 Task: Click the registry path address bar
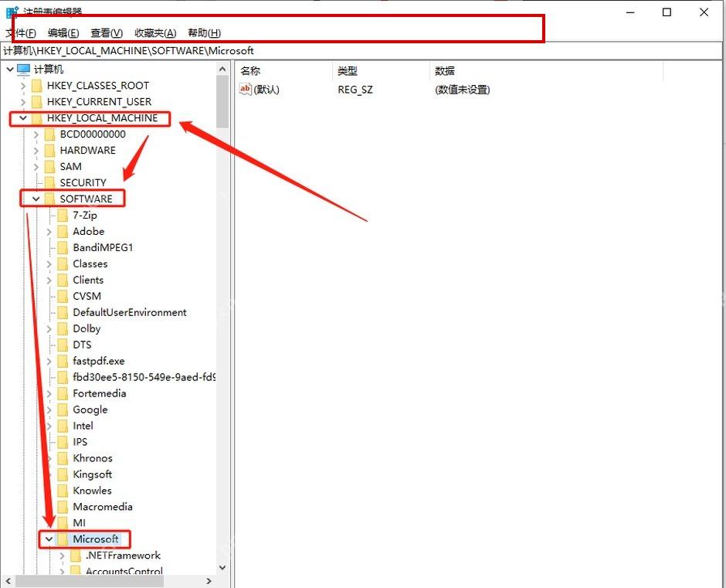(361, 50)
